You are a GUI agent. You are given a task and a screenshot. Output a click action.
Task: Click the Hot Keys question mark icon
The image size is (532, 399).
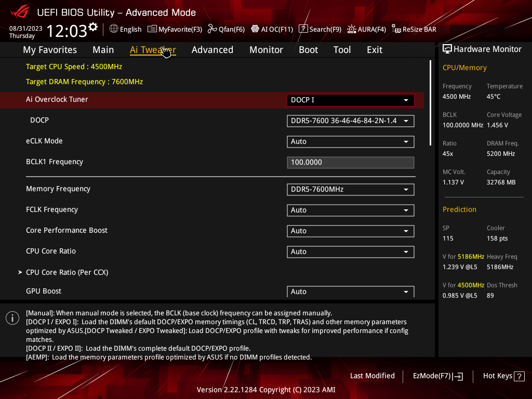pyautogui.click(x=519, y=376)
